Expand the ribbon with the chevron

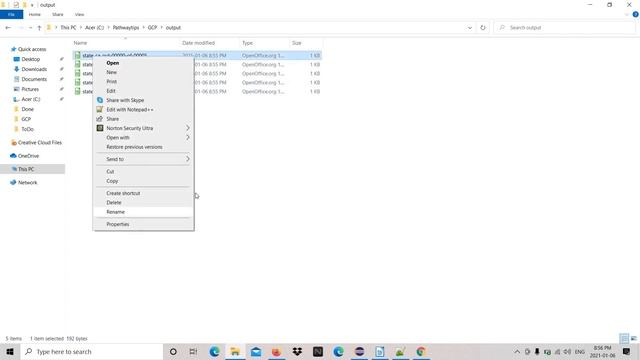[627, 14]
